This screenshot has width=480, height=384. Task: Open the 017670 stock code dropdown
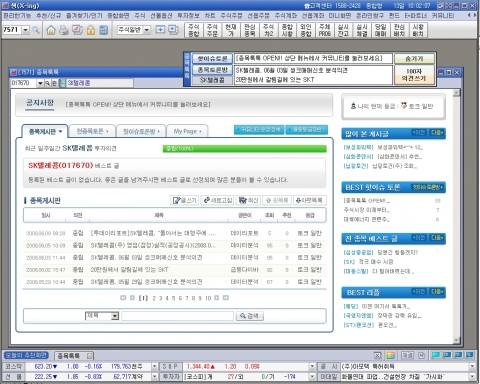pyautogui.click(x=40, y=83)
